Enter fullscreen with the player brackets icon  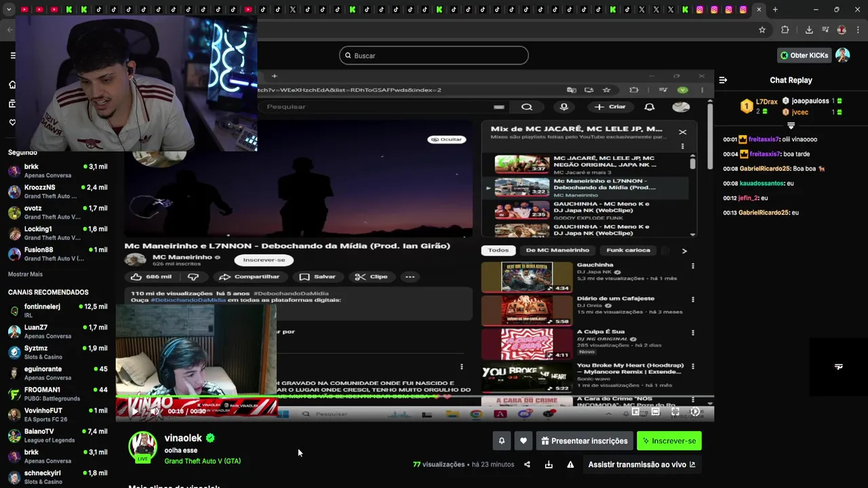(x=675, y=411)
